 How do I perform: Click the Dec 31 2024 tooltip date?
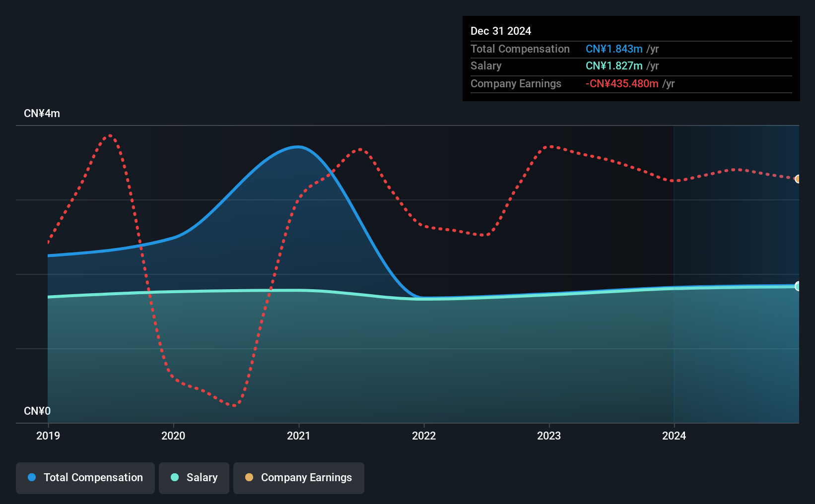pyautogui.click(x=501, y=31)
